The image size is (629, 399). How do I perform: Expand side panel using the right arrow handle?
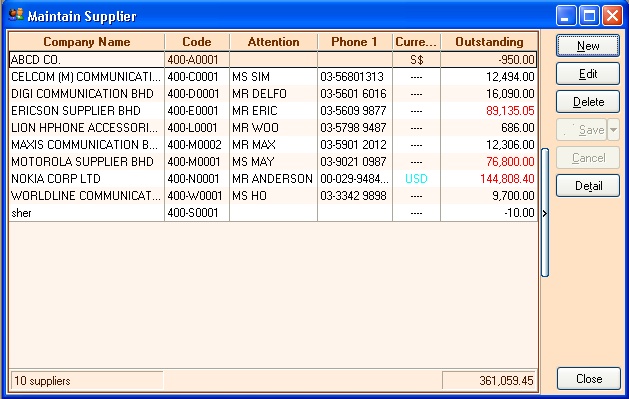tap(545, 213)
